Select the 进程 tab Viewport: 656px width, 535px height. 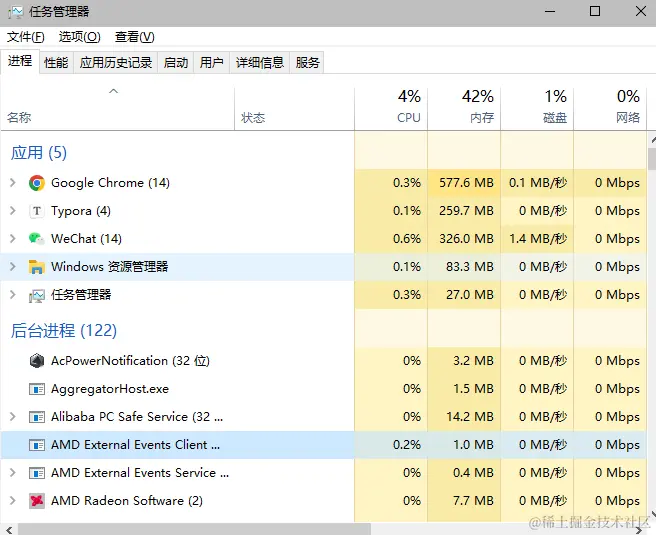[x=20, y=61]
